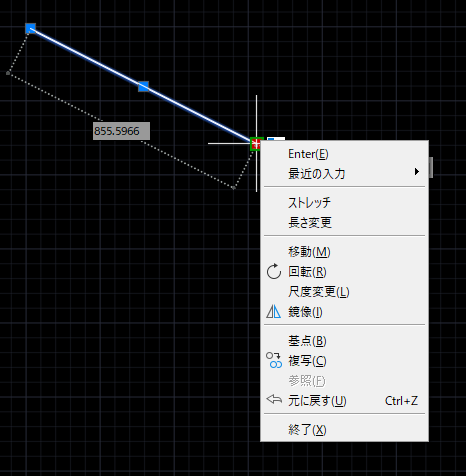Click the rotate arrow icon beside 回転(R)
The image size is (466, 476).
point(274,271)
